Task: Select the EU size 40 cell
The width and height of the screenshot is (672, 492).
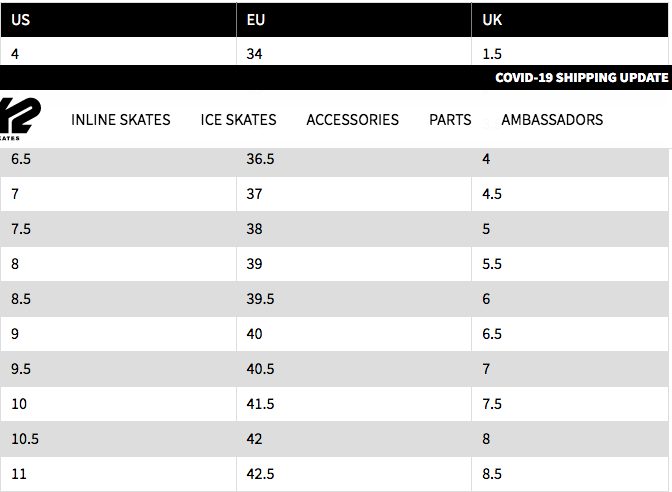Action: click(x=254, y=334)
